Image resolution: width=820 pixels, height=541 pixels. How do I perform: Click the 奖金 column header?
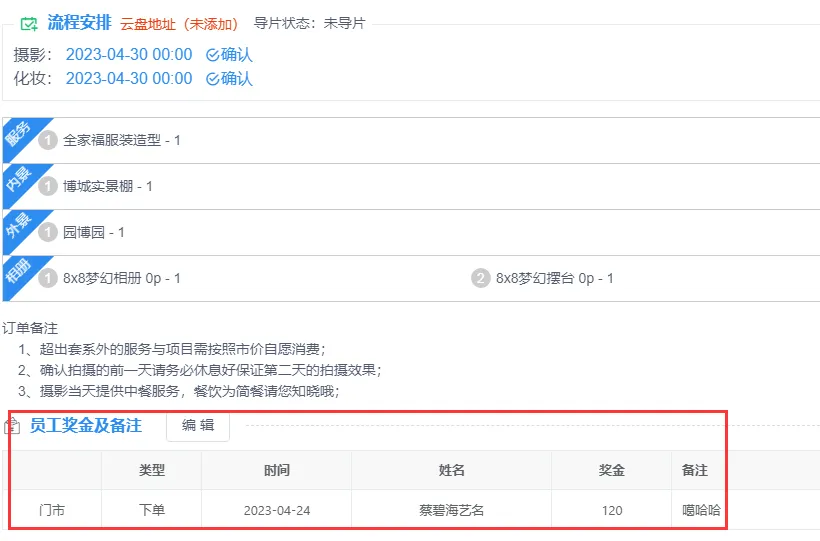(x=611, y=470)
